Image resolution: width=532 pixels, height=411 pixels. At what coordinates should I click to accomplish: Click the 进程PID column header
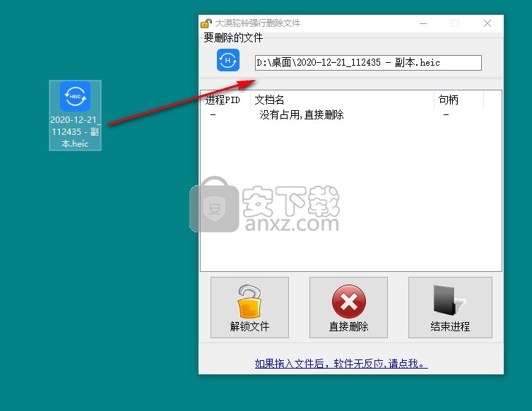coord(223,100)
